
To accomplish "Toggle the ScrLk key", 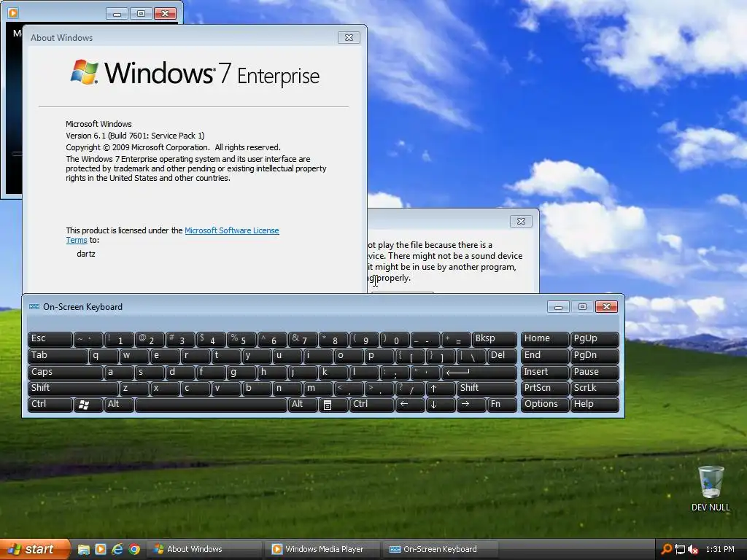I will pos(595,389).
